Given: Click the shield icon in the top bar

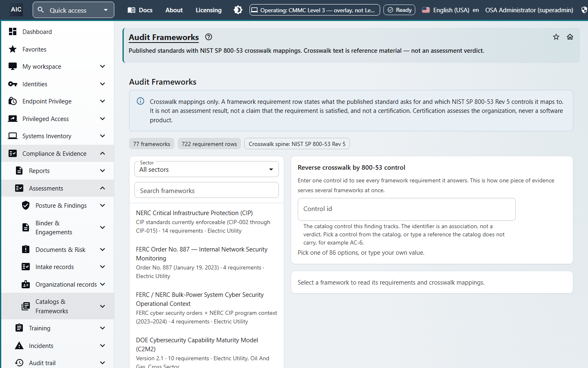Looking at the screenshot, I should (584, 10).
